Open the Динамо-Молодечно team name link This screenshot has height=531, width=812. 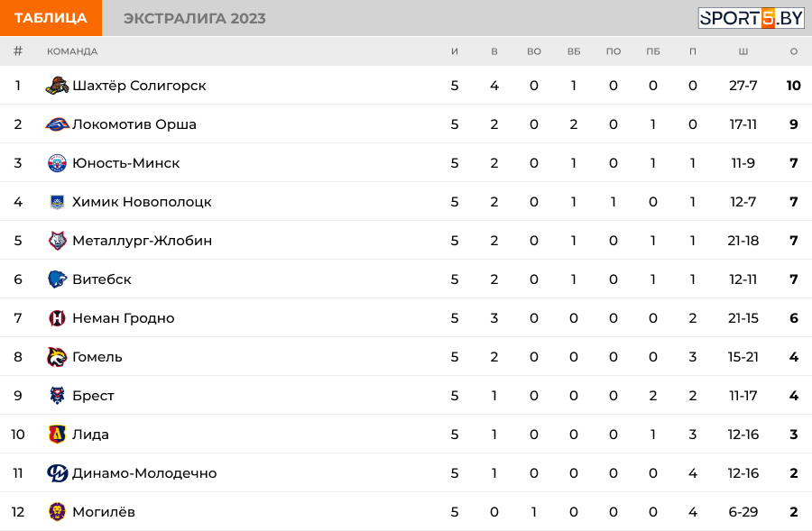144,473
